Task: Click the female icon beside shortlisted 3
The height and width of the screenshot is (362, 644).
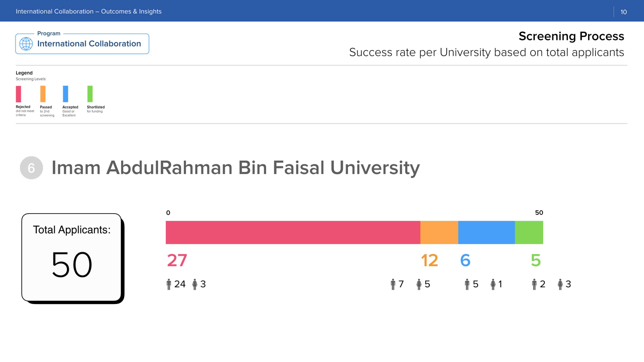Action: [560, 284]
